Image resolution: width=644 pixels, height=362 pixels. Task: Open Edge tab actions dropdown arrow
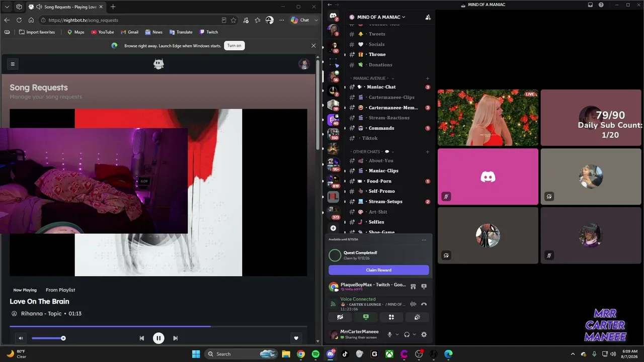click(x=7, y=7)
